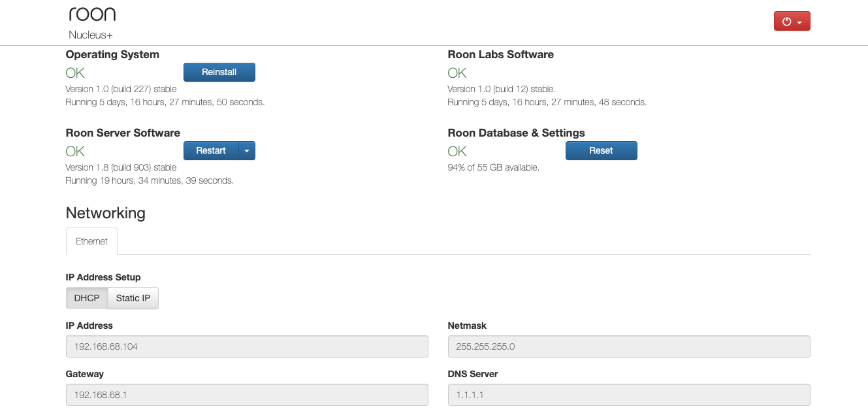This screenshot has height=419, width=868.
Task: Click the Roon logo in the header
Action: click(x=92, y=14)
